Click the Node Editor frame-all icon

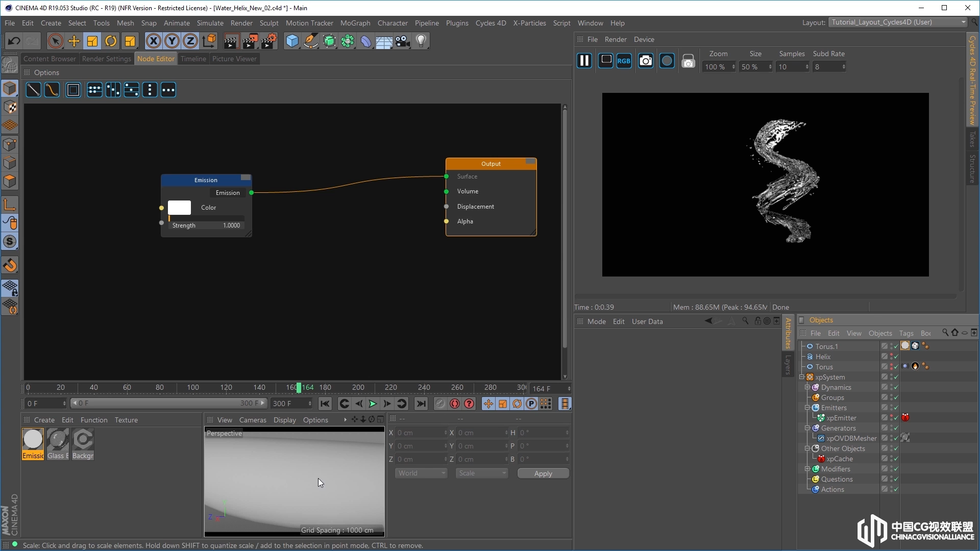click(x=73, y=90)
